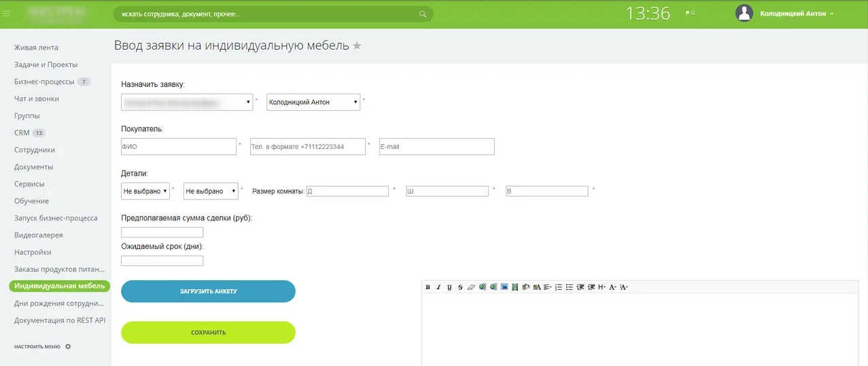This screenshot has height=366, width=868.
Task: Toggle underline formatting in the editor
Action: [449, 287]
